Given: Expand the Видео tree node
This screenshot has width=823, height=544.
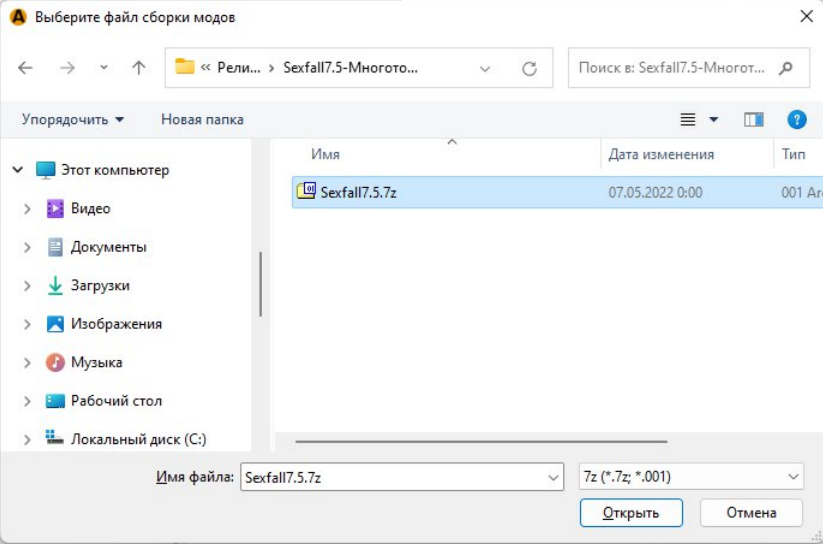Looking at the screenshot, I should click(27, 209).
